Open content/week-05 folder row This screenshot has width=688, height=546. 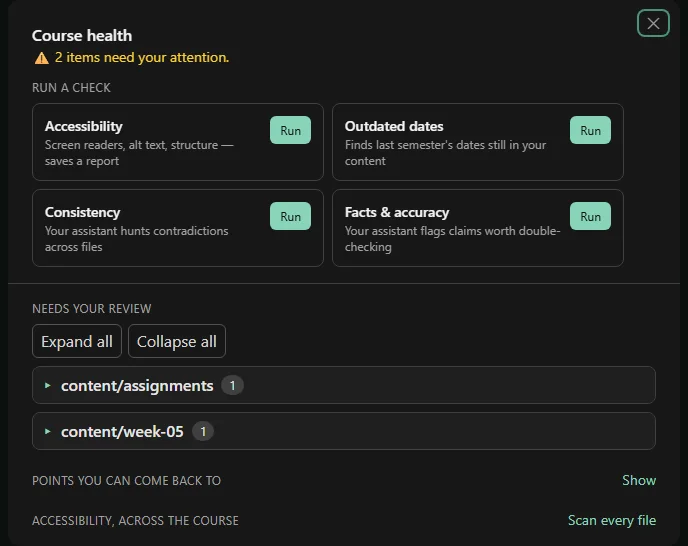[x=344, y=431]
